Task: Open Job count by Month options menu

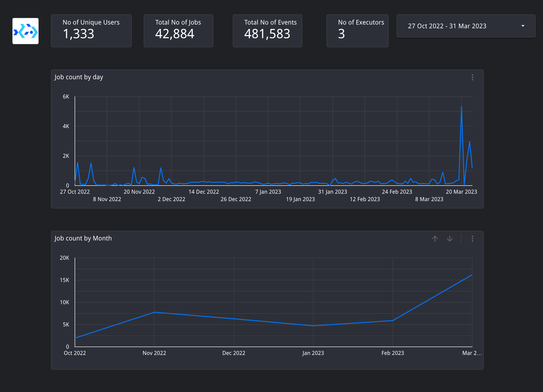Action: pyautogui.click(x=472, y=238)
